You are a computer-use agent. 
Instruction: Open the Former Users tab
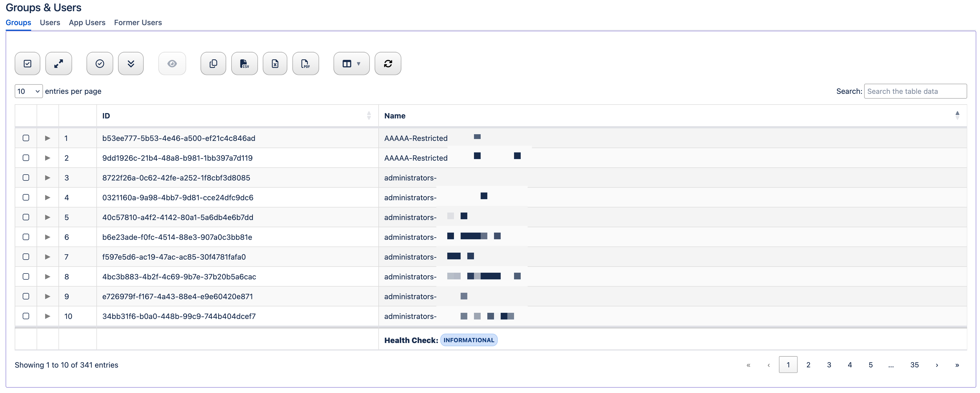point(138,22)
